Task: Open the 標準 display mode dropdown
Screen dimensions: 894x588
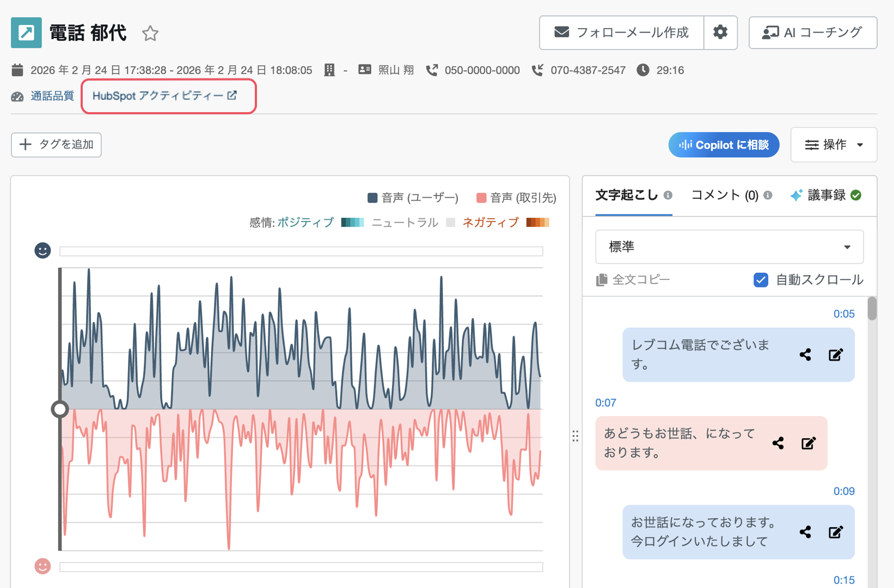Action: (x=729, y=247)
